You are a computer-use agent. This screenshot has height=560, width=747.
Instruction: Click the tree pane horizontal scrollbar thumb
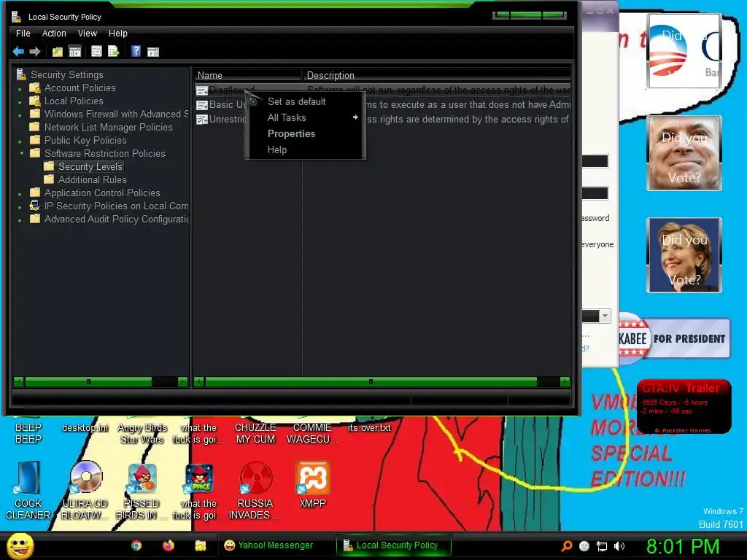click(x=88, y=382)
